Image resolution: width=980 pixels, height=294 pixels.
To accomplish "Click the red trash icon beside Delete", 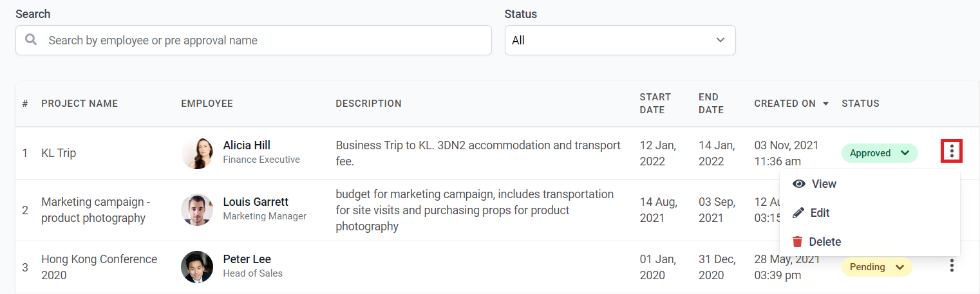I will 798,242.
